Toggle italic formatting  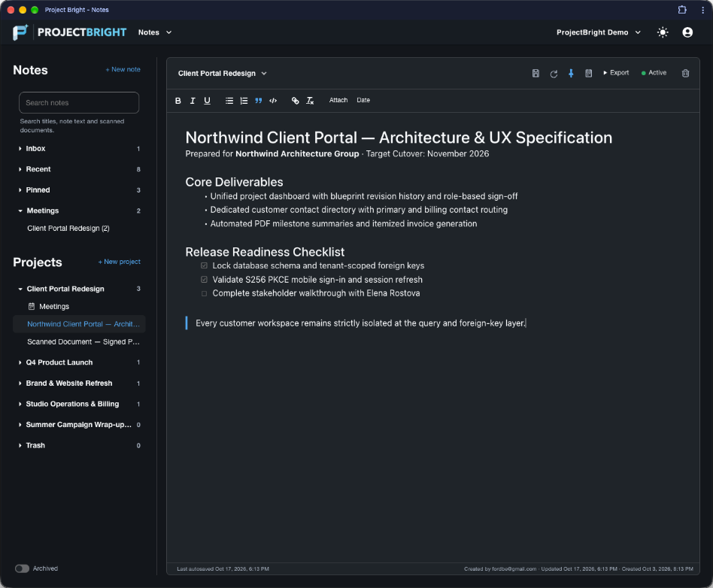(193, 101)
